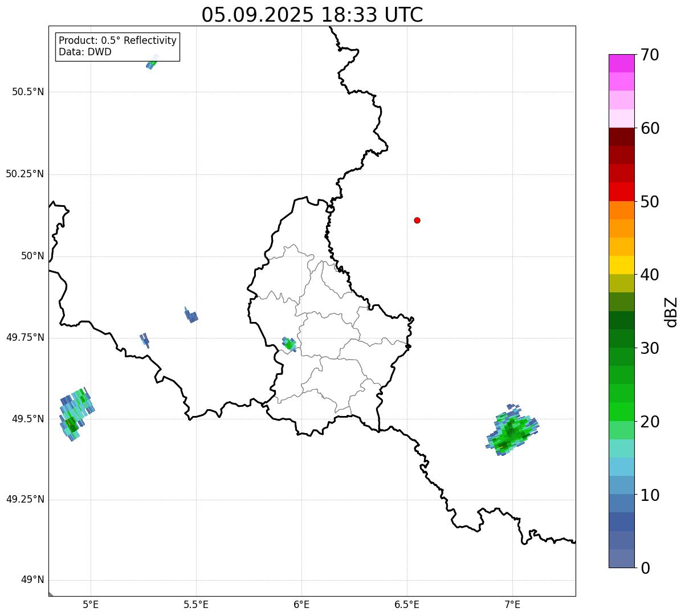
Task: Click the lowest grey-blue colorbar swatch
Action: (622, 558)
